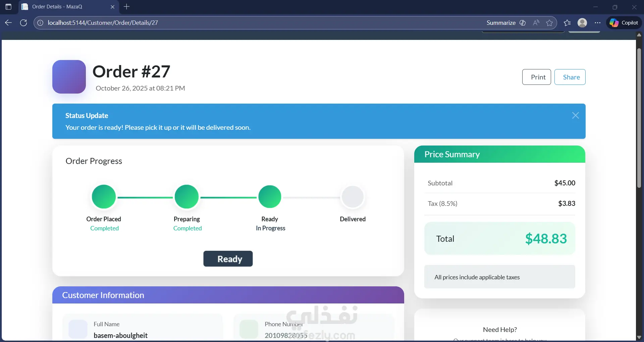
Task: Open the favorites list
Action: click(567, 23)
